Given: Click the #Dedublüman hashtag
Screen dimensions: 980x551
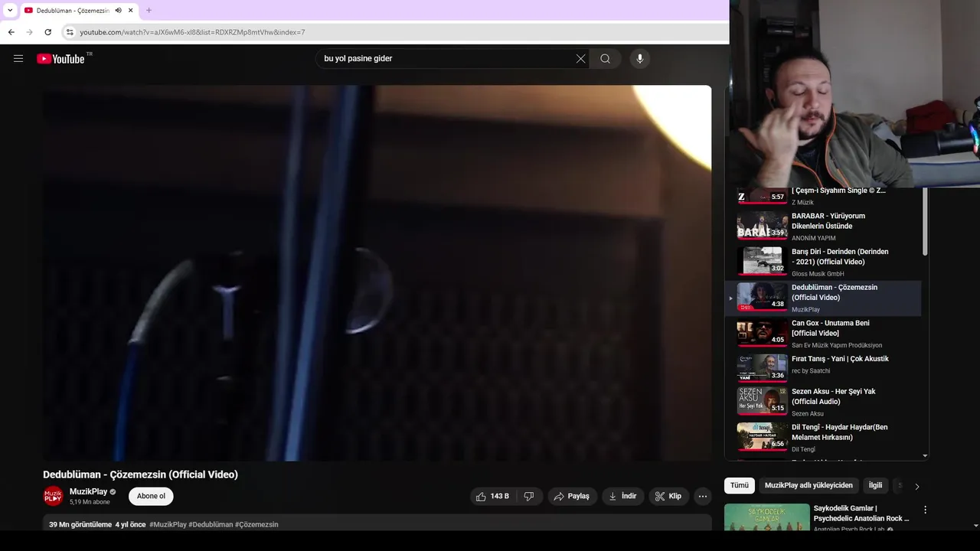Looking at the screenshot, I should point(211,524).
